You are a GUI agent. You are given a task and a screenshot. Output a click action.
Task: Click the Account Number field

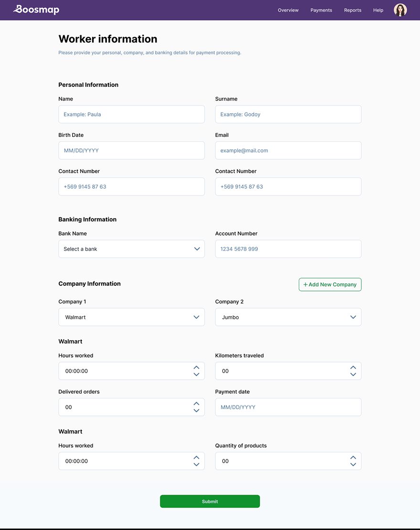click(x=288, y=249)
